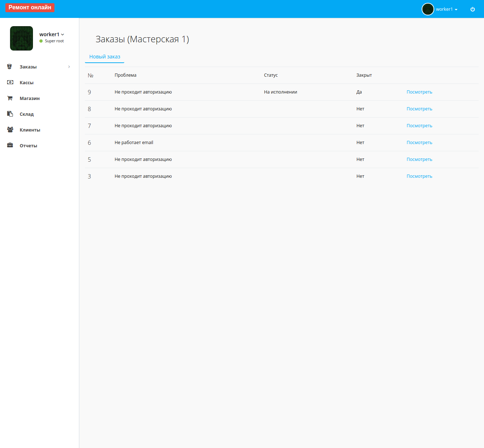Click the Клиенты people icon
484x448 pixels.
(10, 130)
